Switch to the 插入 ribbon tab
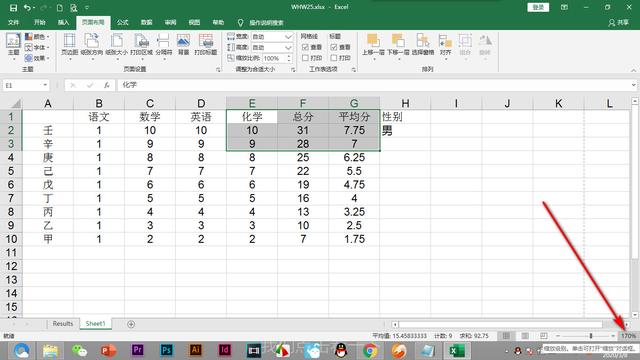This screenshot has height=360, width=640. point(63,22)
